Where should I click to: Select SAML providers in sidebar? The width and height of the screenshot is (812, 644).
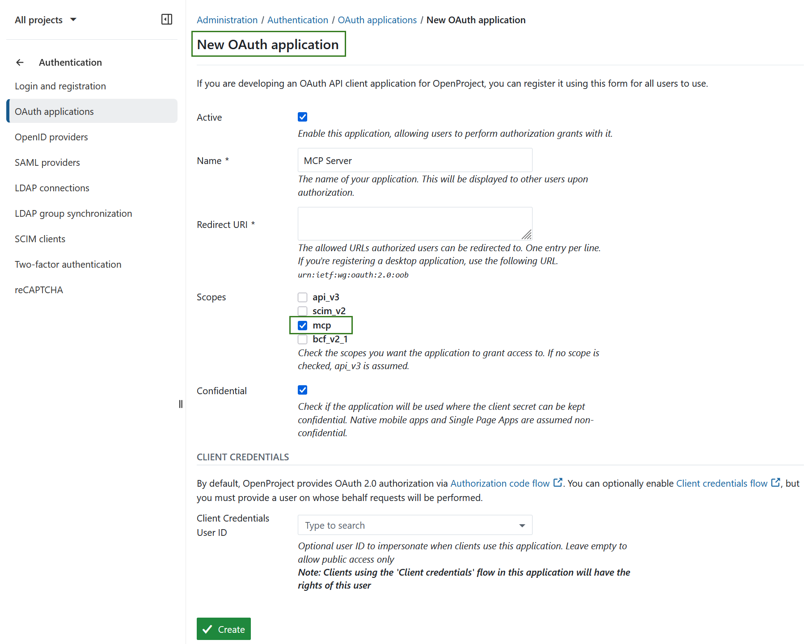click(47, 162)
